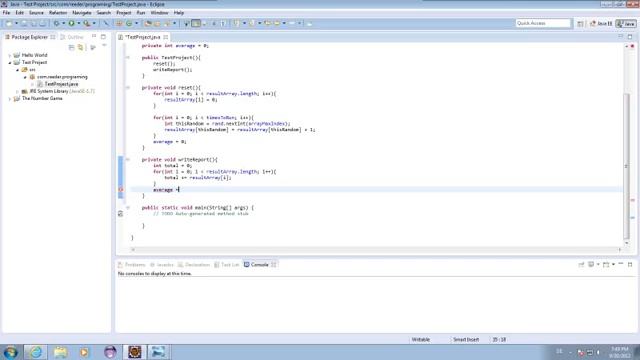Click the editor horizontal scrollbar
The width and height of the screenshot is (640, 360).
[x=376, y=249]
